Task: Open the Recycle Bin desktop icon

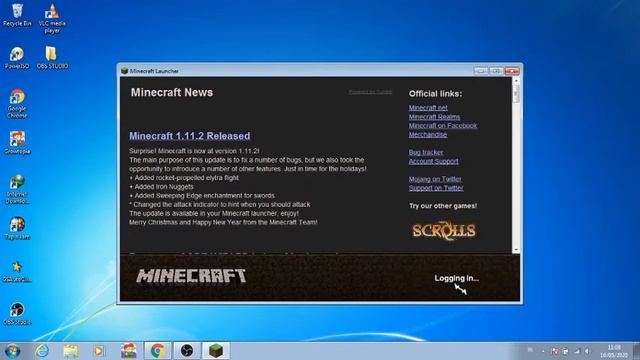Action: pos(17,15)
